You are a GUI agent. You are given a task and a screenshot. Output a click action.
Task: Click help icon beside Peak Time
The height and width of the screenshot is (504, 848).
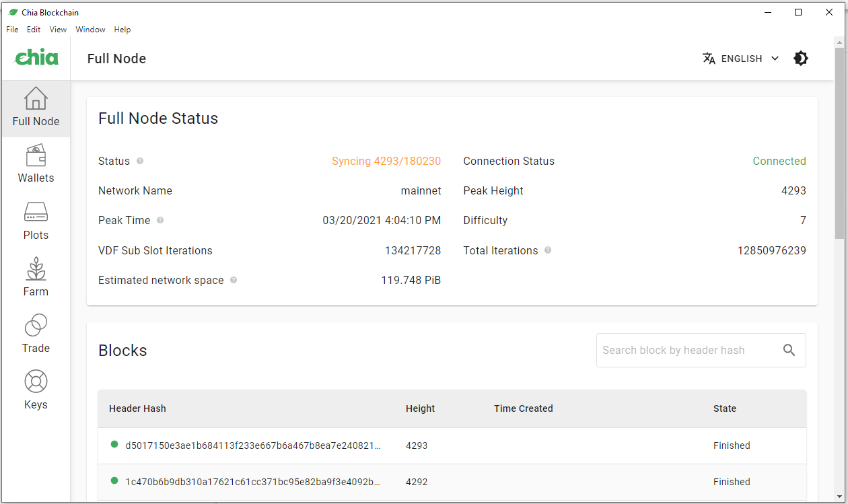(x=160, y=221)
